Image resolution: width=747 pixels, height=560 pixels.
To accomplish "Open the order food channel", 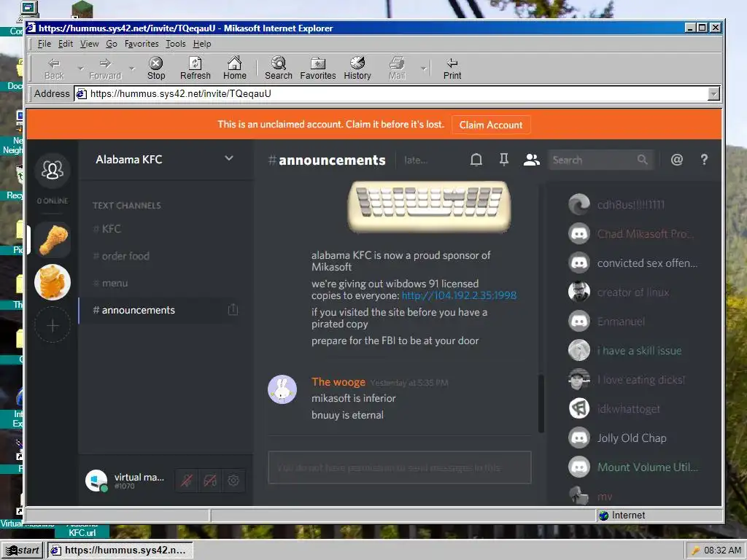I will [x=165, y=256].
